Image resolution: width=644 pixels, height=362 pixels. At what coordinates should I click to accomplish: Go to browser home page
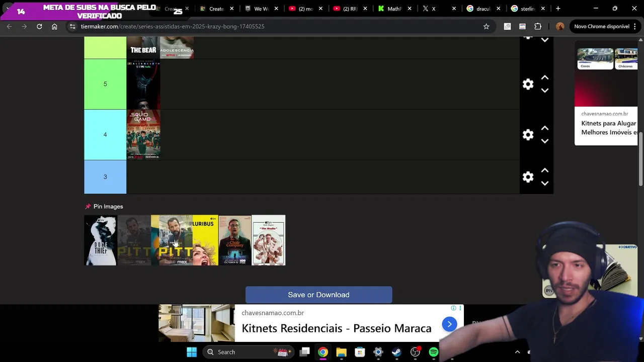click(x=54, y=26)
